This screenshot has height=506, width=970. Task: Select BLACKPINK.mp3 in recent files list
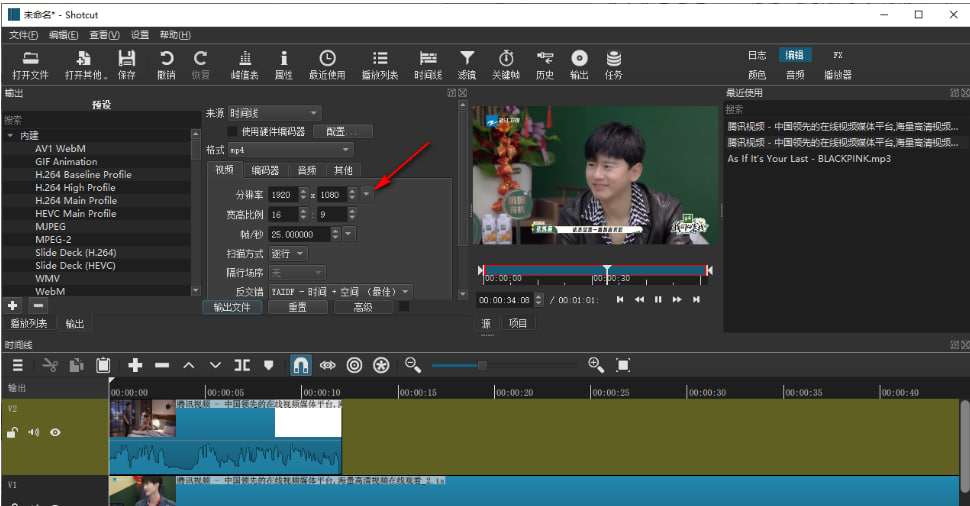coord(808,158)
